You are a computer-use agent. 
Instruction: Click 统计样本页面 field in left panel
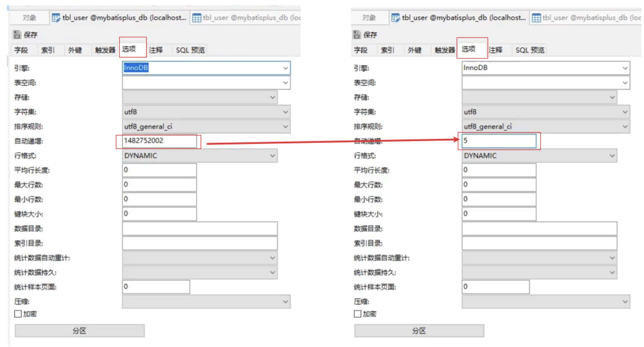(156, 287)
